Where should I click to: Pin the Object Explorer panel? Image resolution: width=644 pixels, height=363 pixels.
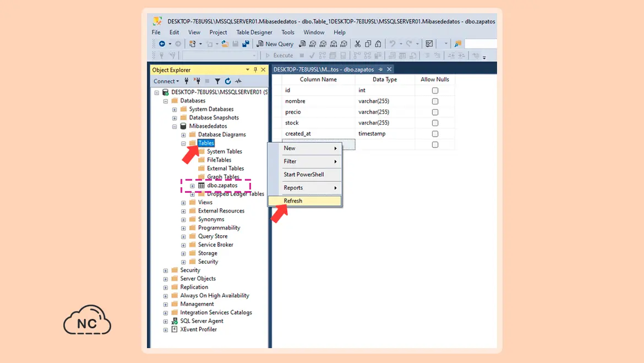[255, 70]
